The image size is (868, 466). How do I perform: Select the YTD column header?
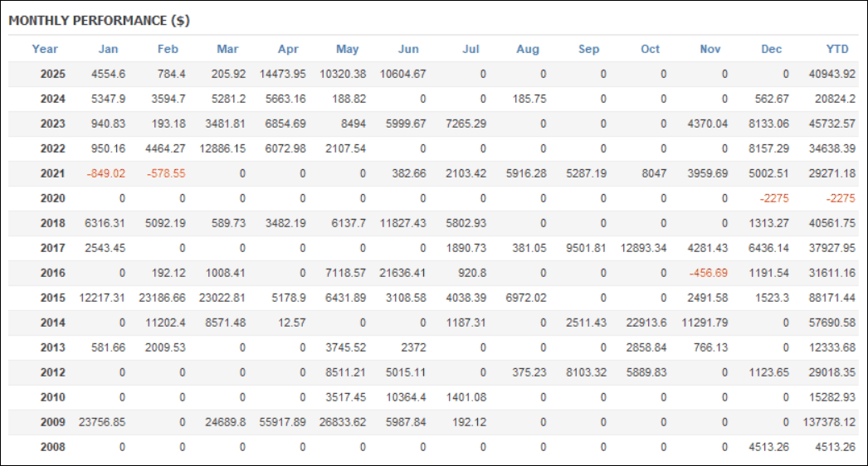point(837,49)
